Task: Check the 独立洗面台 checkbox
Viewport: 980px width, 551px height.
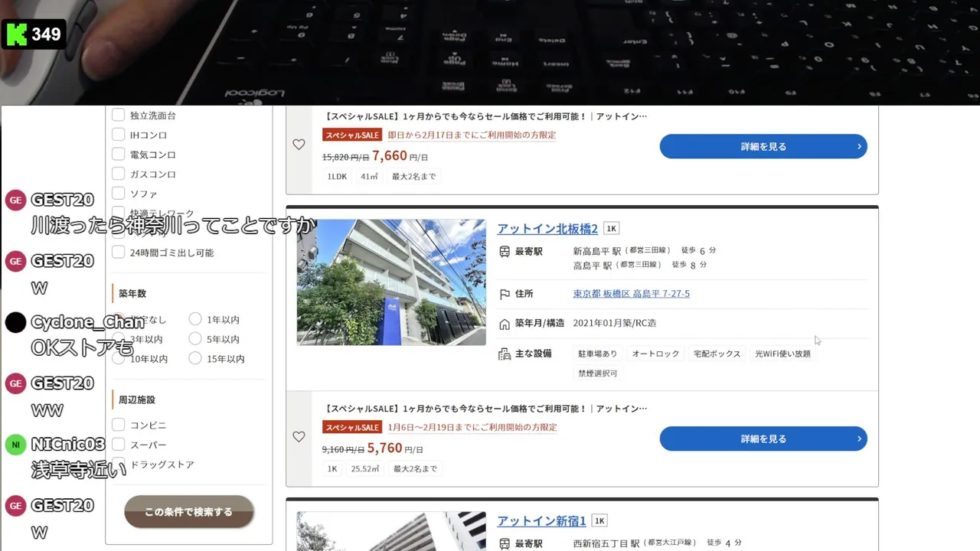Action: click(x=118, y=115)
